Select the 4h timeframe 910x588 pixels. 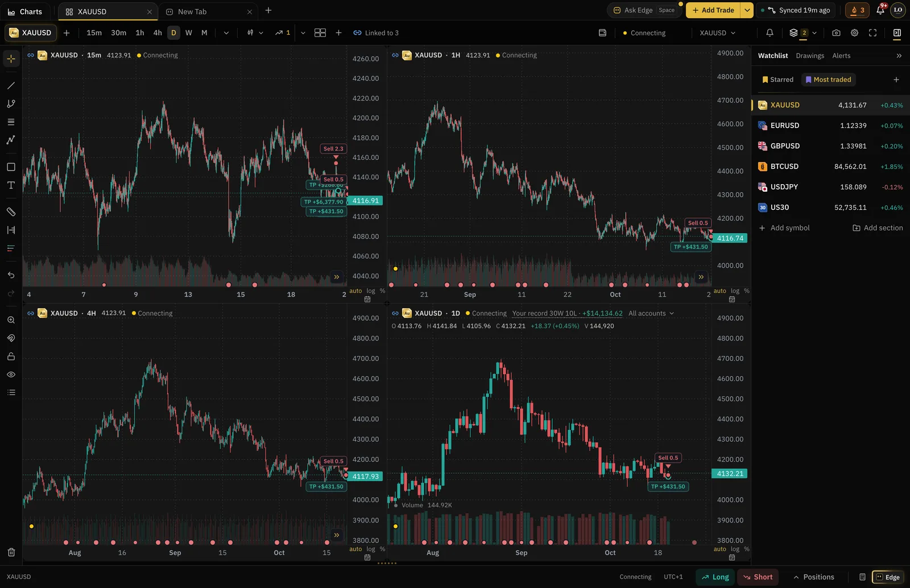(158, 33)
